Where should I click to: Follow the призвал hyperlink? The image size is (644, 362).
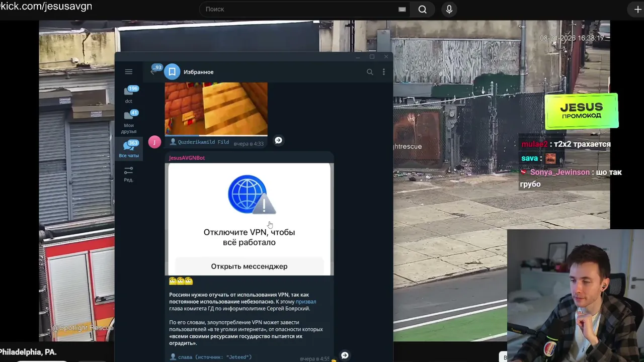coord(306,302)
